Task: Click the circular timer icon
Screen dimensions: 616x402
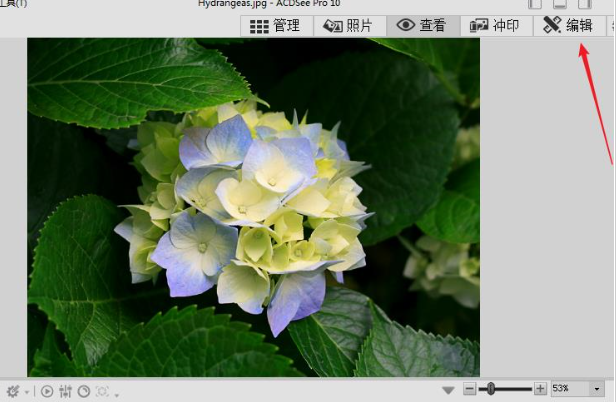Action: [x=84, y=391]
